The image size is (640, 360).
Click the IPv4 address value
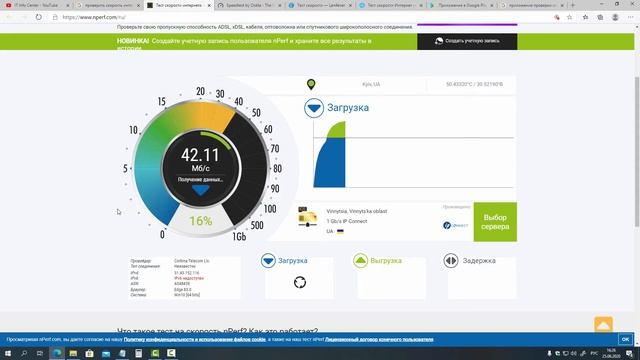click(187, 273)
